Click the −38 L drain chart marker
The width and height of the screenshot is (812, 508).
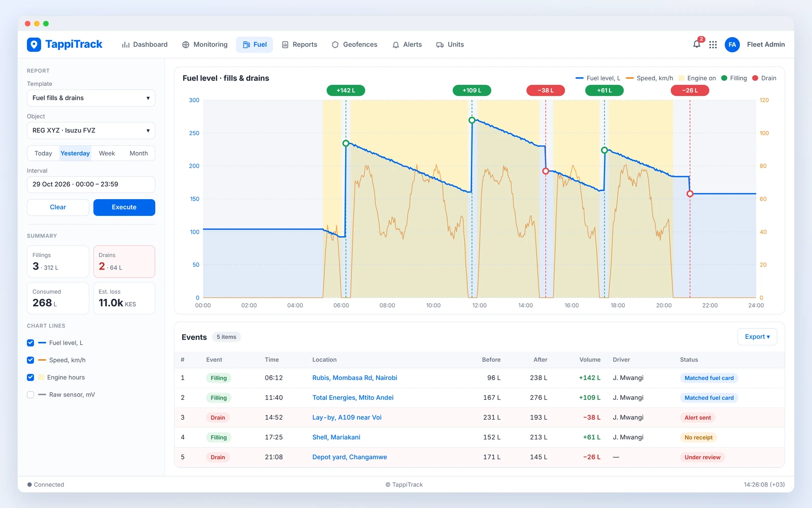(546, 90)
